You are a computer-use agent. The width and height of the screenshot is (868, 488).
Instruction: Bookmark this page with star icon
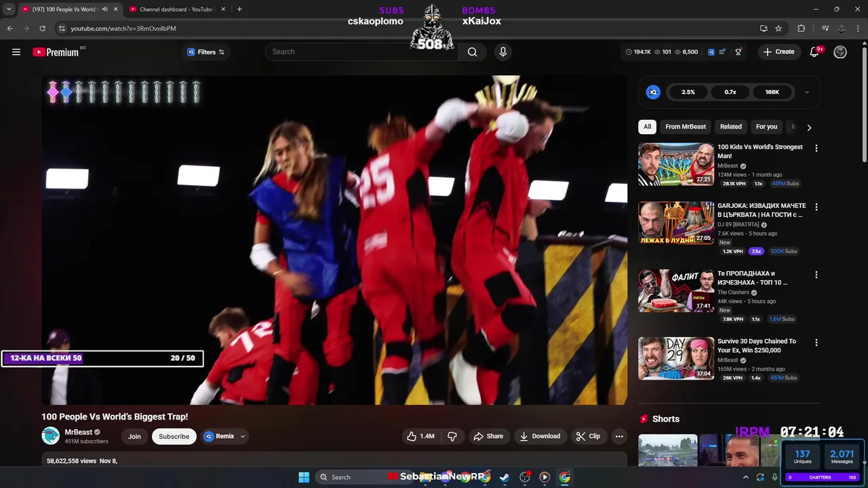coord(778,28)
